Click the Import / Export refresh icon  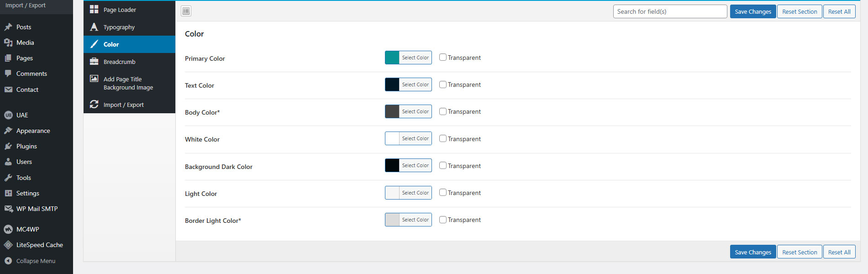[x=94, y=105]
